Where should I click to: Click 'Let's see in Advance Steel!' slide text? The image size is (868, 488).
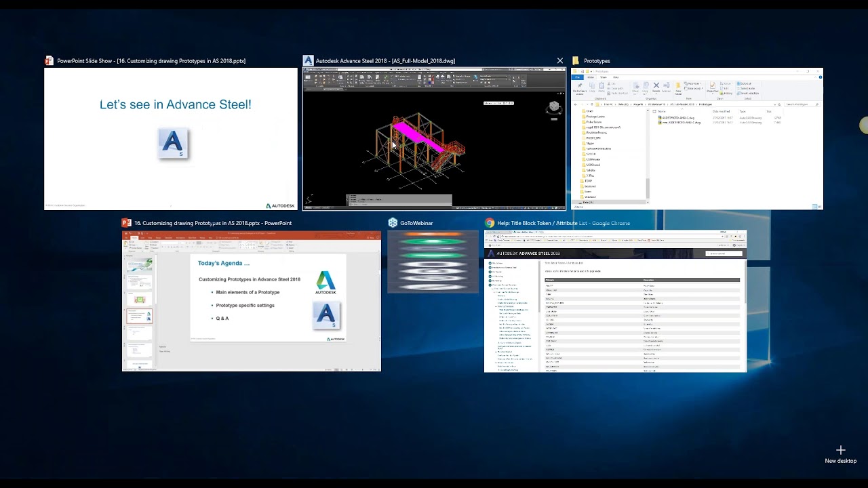click(176, 104)
